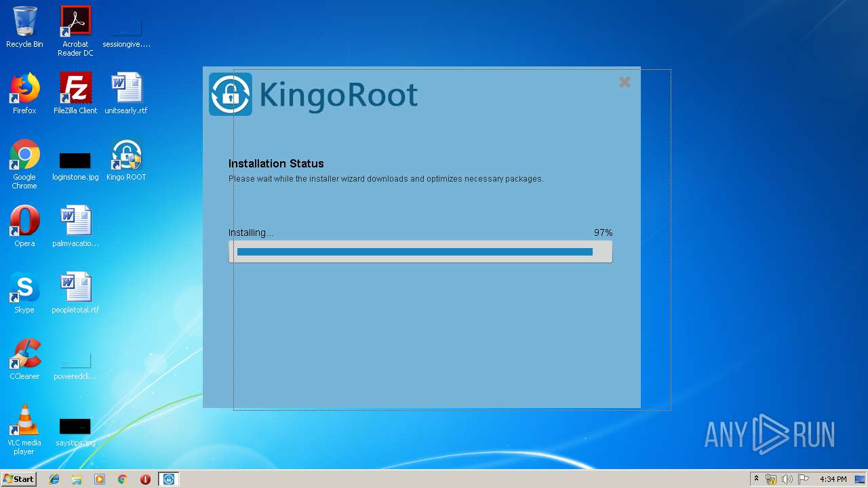Launch Skype from the desktop
Screen dimensions: 868x488
pos(24,293)
